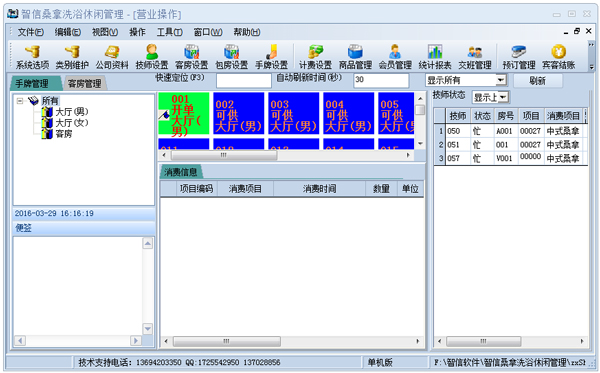Select 大厅(女) in the tree
Viewport: 600px width, 373px height.
point(72,123)
